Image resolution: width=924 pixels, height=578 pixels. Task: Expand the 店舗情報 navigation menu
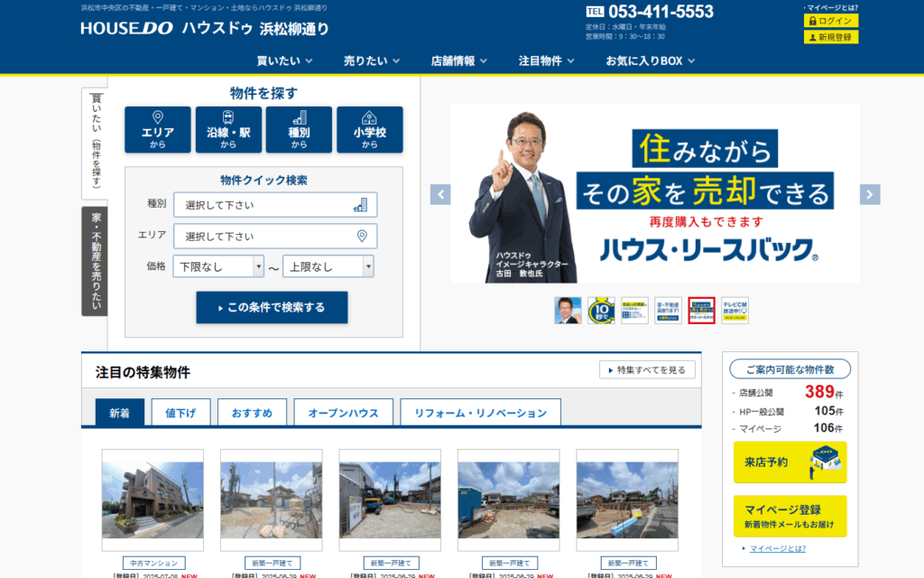[459, 61]
